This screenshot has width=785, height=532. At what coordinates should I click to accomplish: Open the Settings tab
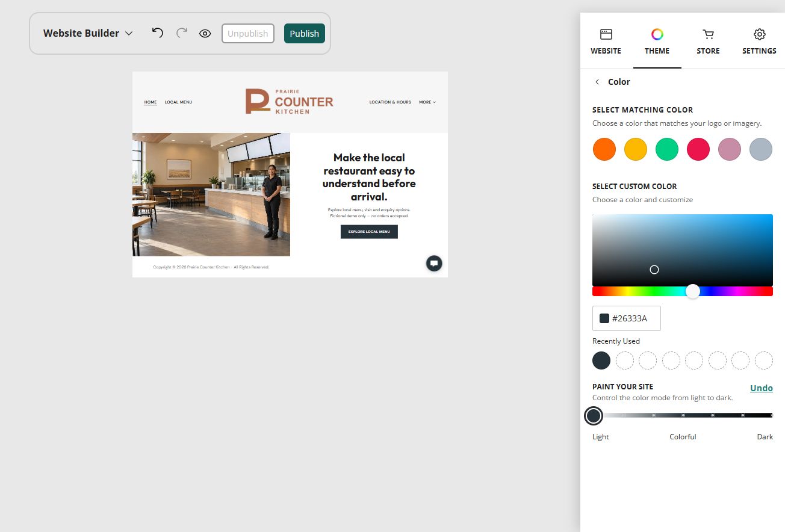pyautogui.click(x=760, y=41)
